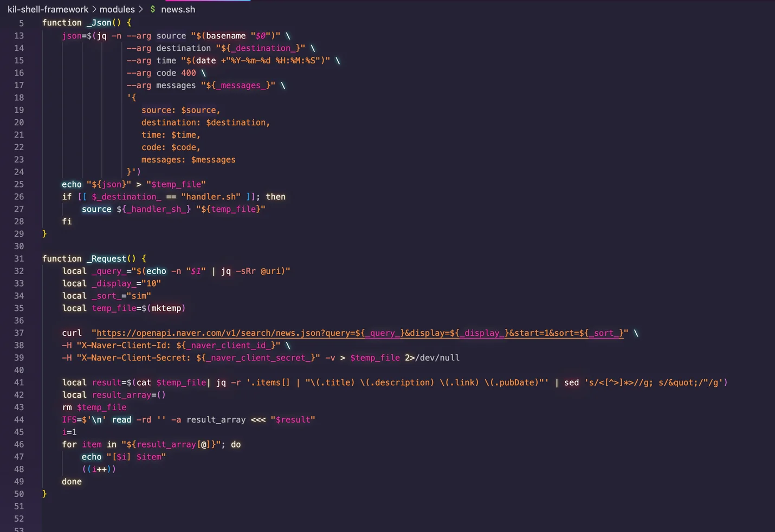This screenshot has height=532, width=775.
Task: Click 'code: $code,' line
Action: coord(171,147)
